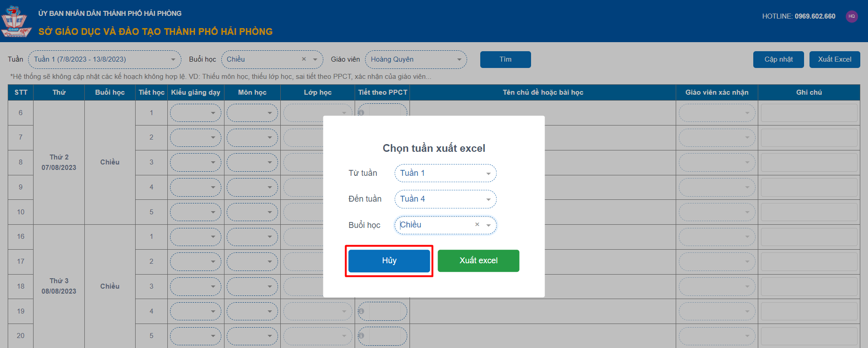Open the Buổi học dropdown arrow in the dialog
Viewport: 868px width, 348px height.
coord(488,225)
